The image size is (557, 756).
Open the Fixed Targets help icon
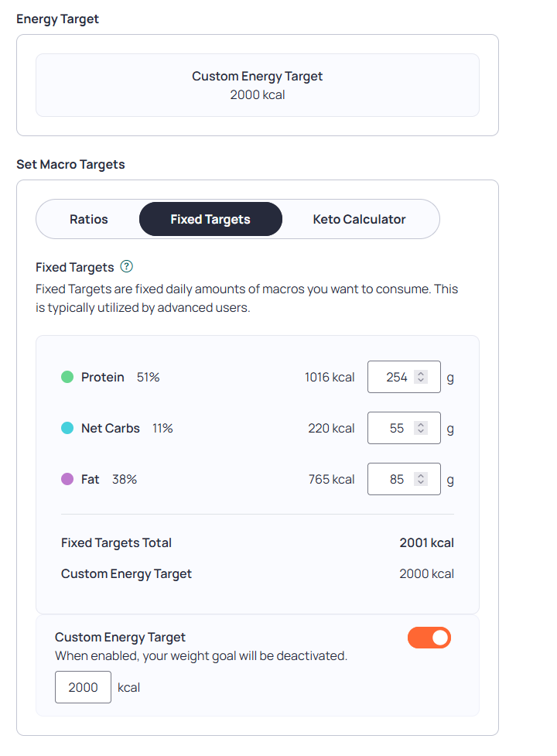[127, 266]
